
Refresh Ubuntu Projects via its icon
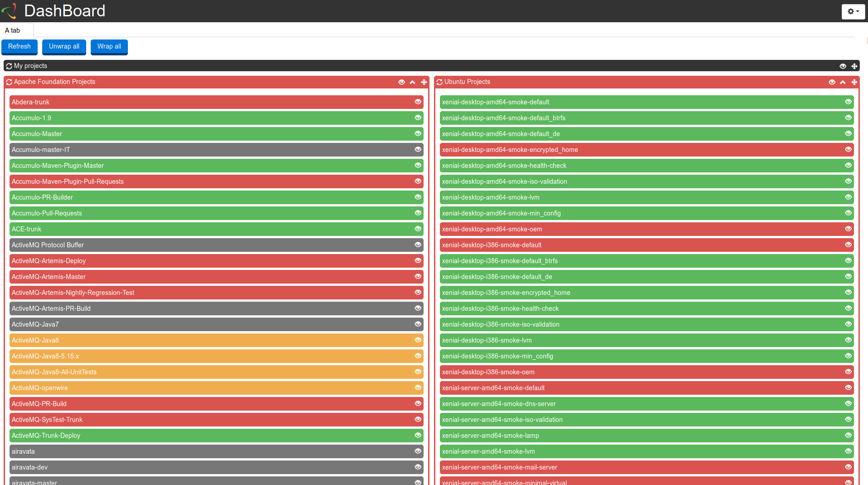click(x=439, y=82)
